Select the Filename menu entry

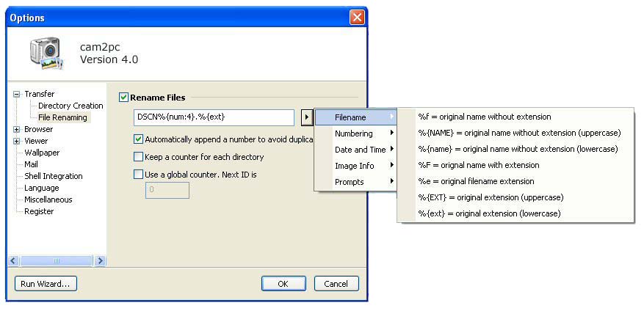(x=355, y=117)
